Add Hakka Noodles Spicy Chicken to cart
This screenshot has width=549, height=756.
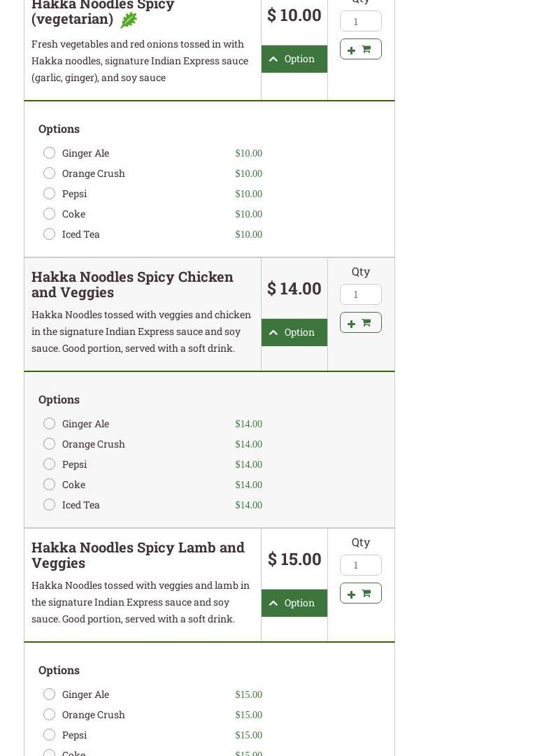coord(360,322)
